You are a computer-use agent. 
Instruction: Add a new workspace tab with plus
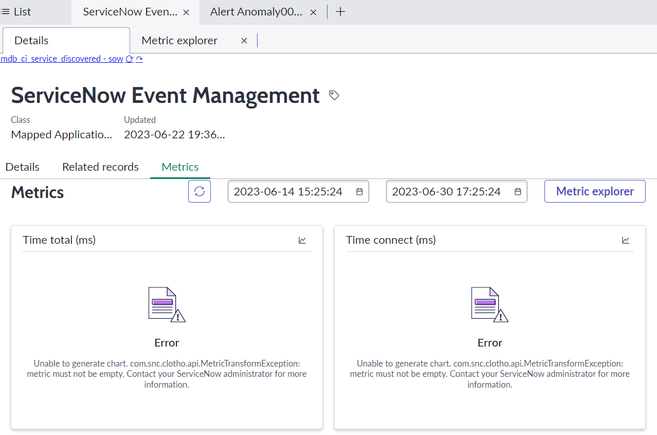tap(341, 12)
